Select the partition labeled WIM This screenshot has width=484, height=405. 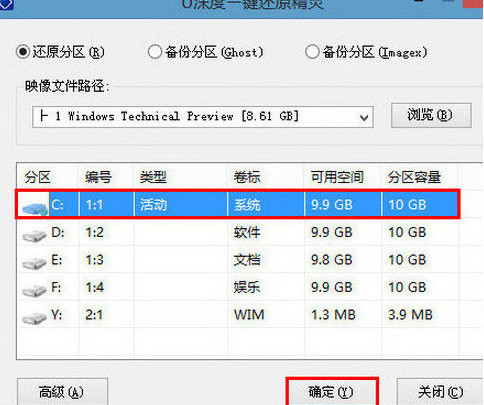pyautogui.click(x=249, y=315)
